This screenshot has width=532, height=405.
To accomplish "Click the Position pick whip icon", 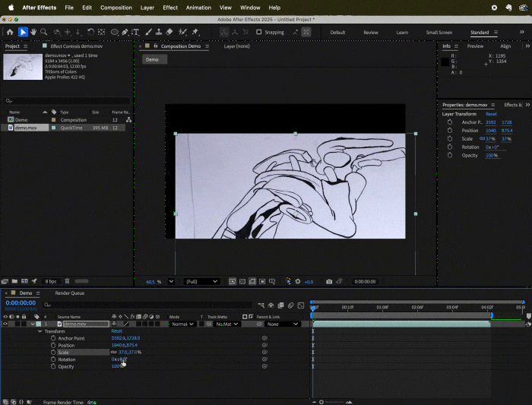I will (x=264, y=345).
